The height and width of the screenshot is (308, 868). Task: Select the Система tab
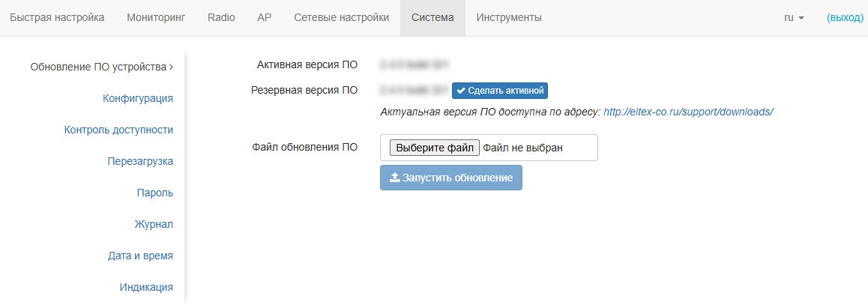pos(433,17)
